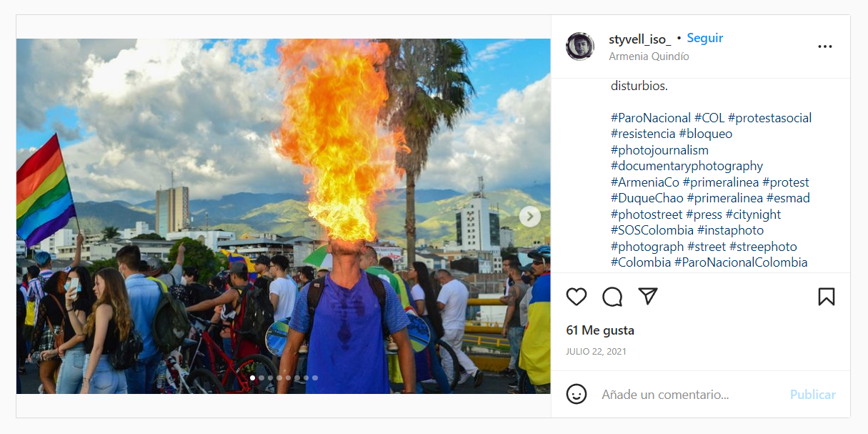
Task: Open comments with the speech bubble icon
Action: pyautogui.click(x=612, y=297)
